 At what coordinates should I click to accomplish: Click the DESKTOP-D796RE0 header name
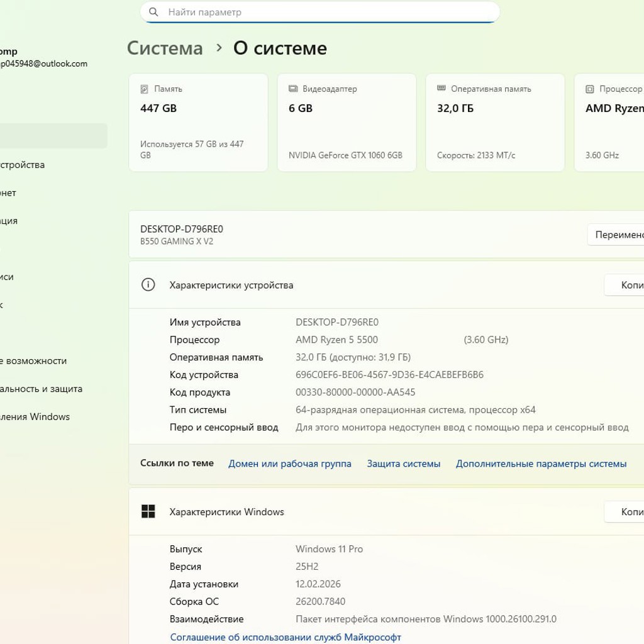(182, 229)
